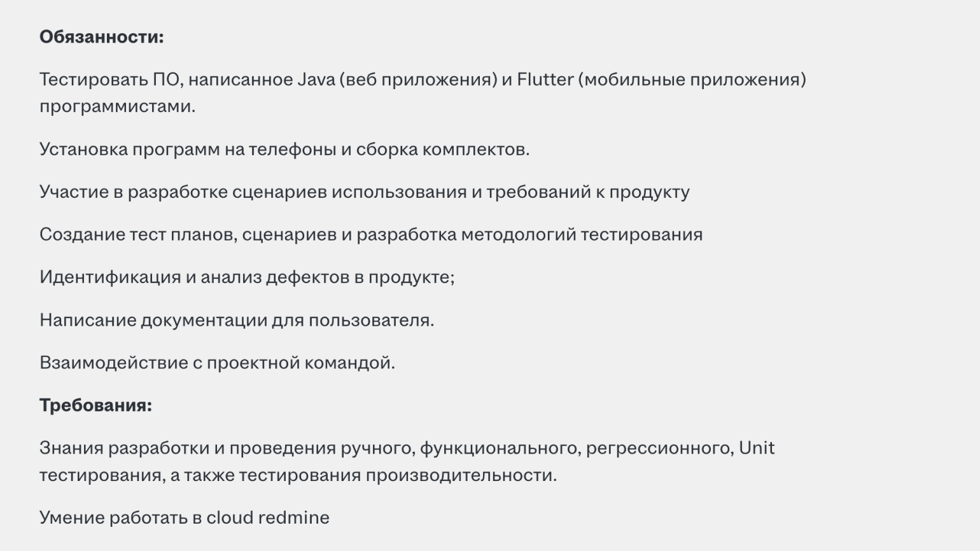
Task: Click the line "Написание документации для пользователя."
Action: pyautogui.click(x=236, y=320)
